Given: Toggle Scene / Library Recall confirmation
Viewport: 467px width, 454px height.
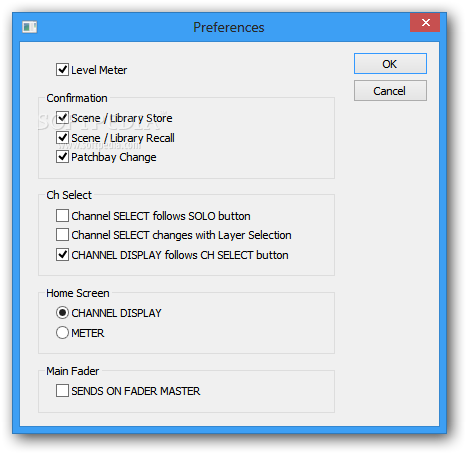Looking at the screenshot, I should (62, 137).
